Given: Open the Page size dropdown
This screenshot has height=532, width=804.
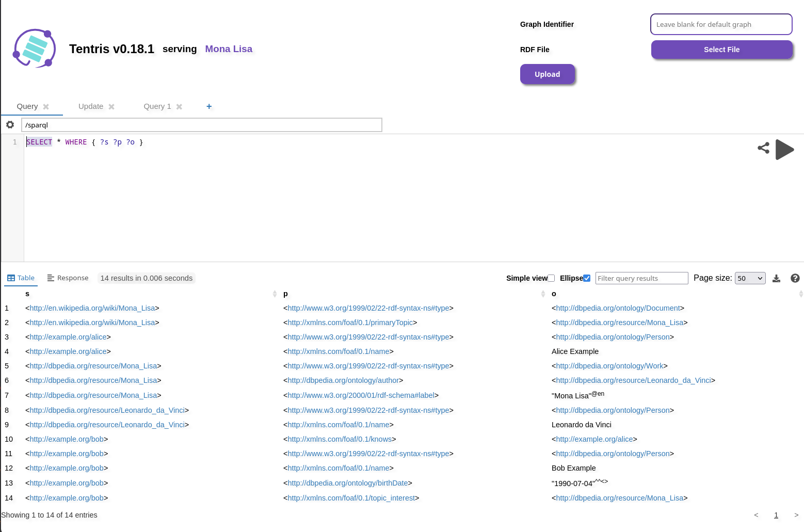Looking at the screenshot, I should pos(750,278).
